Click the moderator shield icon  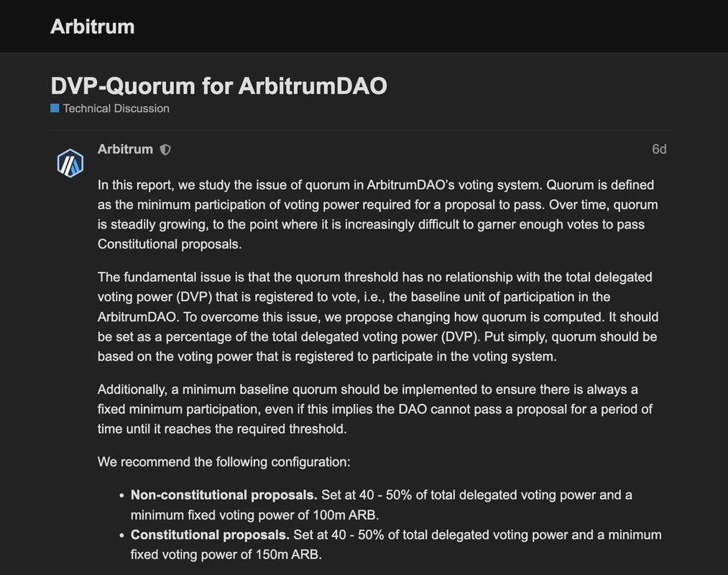pyautogui.click(x=165, y=149)
